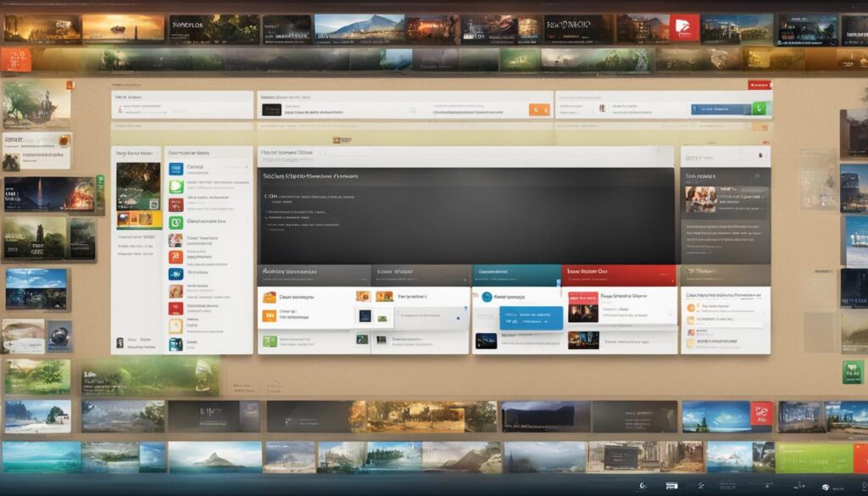Select the dark blue icon in sidebar list

coord(176,274)
